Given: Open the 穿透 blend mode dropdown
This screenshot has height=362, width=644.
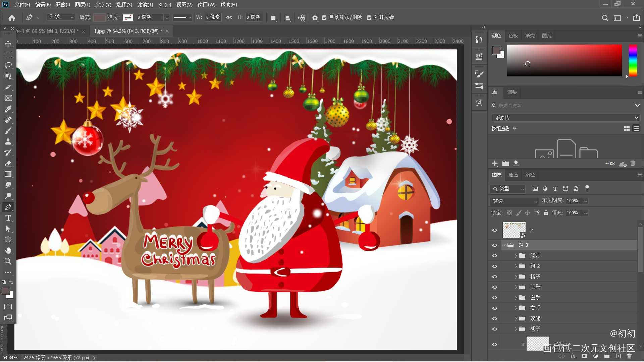Looking at the screenshot, I should click(x=514, y=201).
